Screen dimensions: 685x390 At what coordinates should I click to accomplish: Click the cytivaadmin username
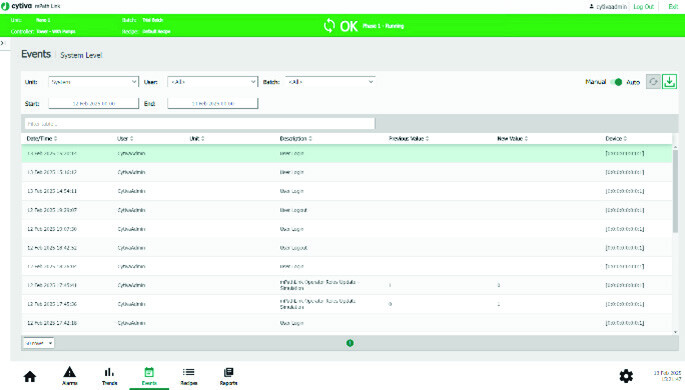tap(611, 7)
